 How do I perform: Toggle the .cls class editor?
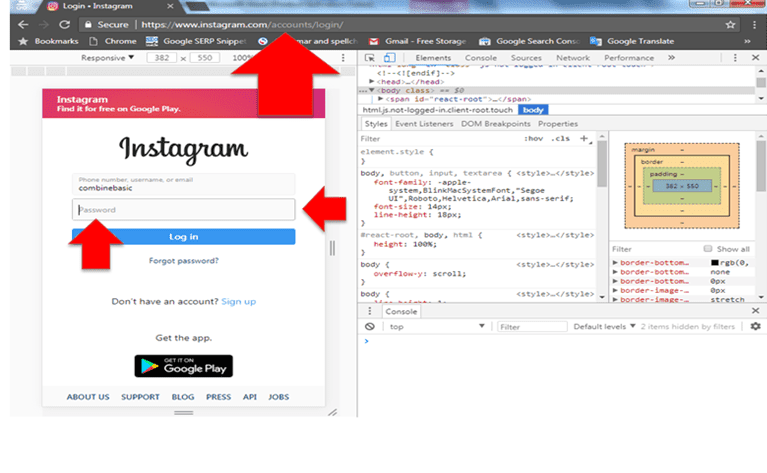pyautogui.click(x=561, y=138)
